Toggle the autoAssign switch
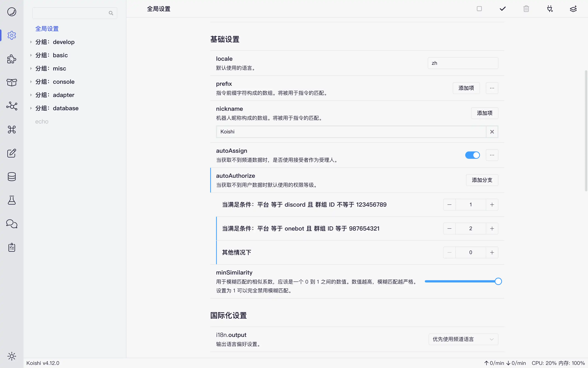 472,155
